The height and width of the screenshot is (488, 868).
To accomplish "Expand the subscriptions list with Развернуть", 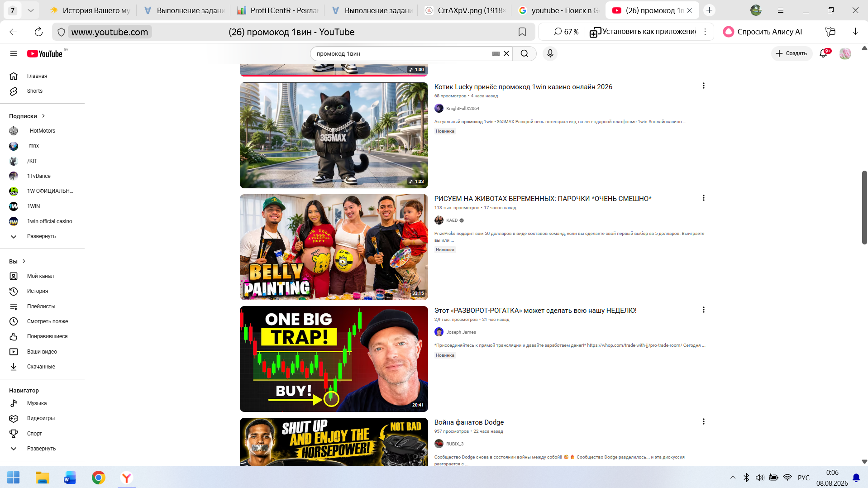I will (42, 236).
